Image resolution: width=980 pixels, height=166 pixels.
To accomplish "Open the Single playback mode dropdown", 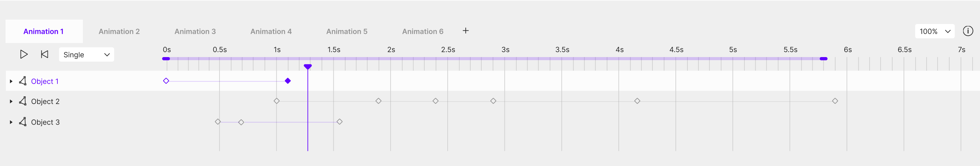I will (86, 55).
